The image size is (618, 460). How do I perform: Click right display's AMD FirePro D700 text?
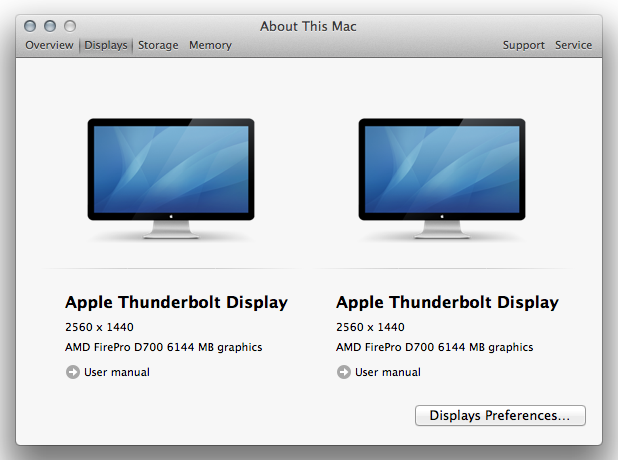[x=434, y=347]
